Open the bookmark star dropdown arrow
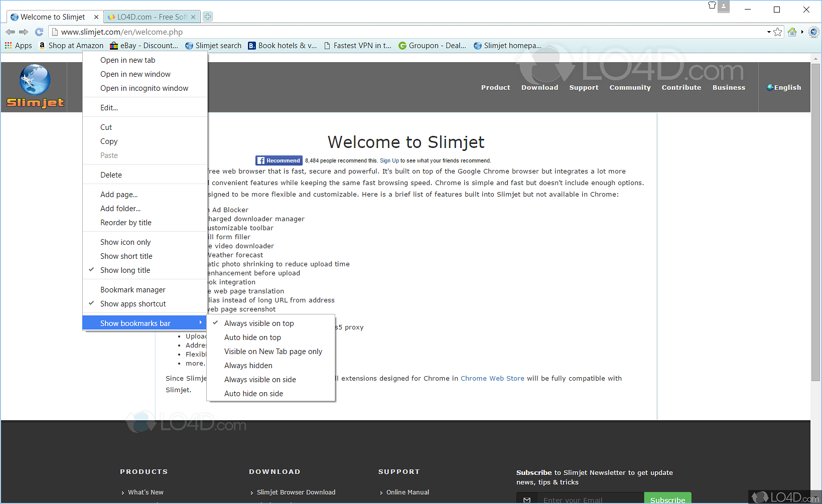The image size is (822, 504). pos(769,32)
